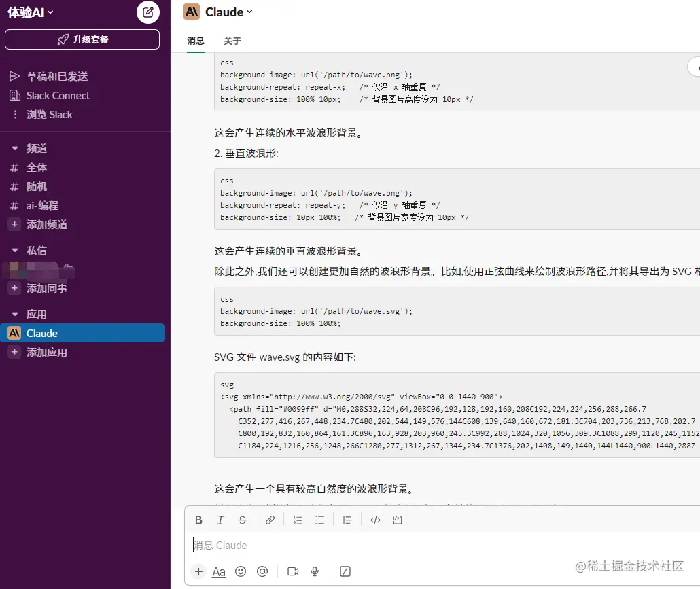Mention someone with the @ icon

point(262,571)
